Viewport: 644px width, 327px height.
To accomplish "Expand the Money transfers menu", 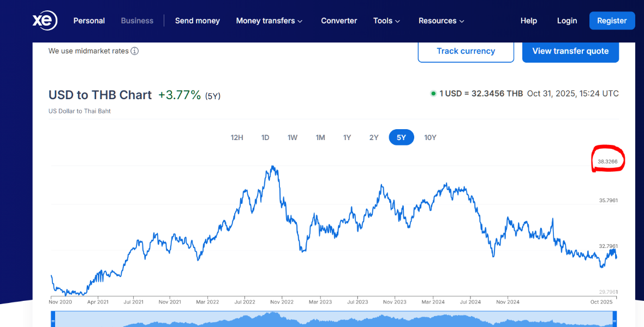I will click(269, 21).
